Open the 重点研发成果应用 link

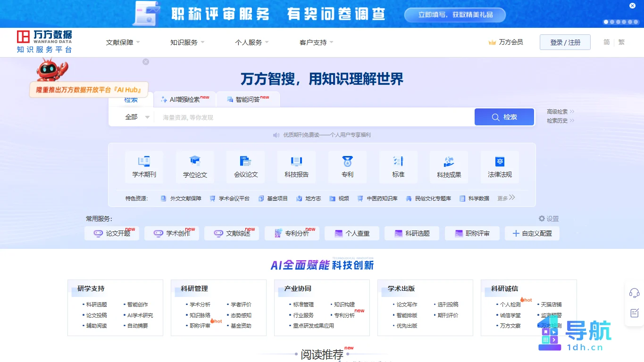[x=313, y=326]
